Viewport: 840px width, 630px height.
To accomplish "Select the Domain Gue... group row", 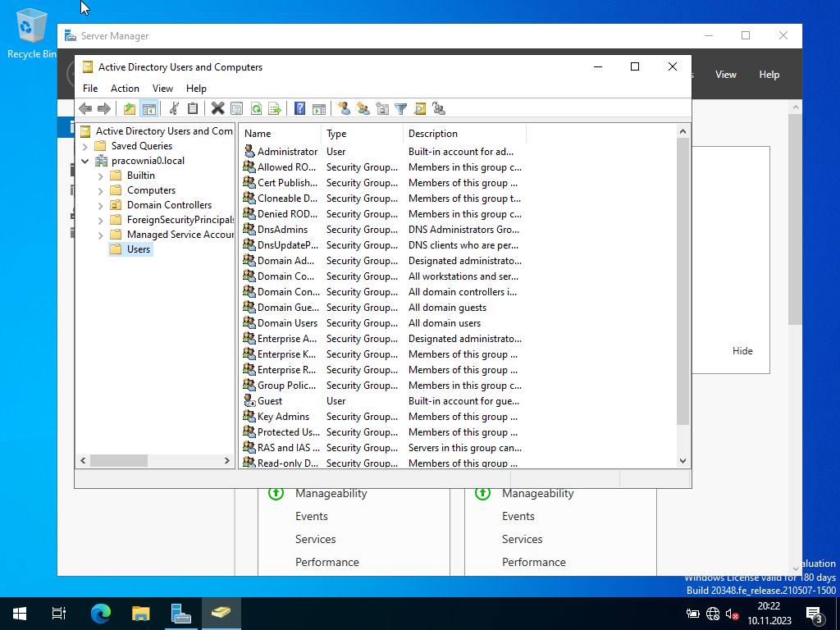I will pyautogui.click(x=288, y=308).
